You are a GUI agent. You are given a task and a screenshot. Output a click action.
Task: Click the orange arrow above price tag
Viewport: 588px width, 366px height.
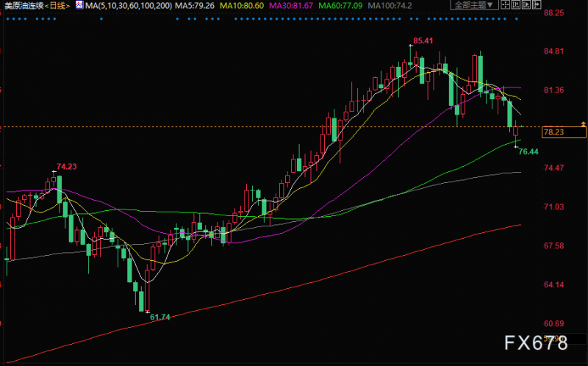click(x=583, y=123)
